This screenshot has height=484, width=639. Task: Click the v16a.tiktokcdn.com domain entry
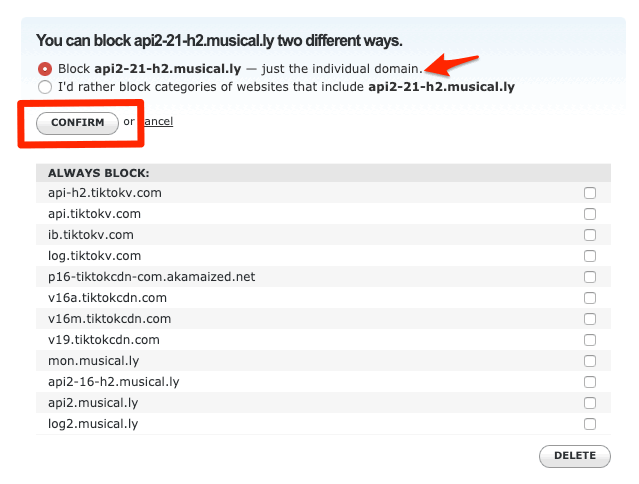coord(107,298)
